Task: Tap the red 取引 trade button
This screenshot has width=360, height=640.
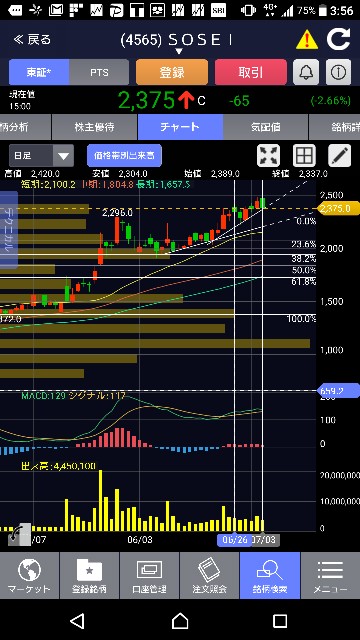Action: [x=251, y=72]
